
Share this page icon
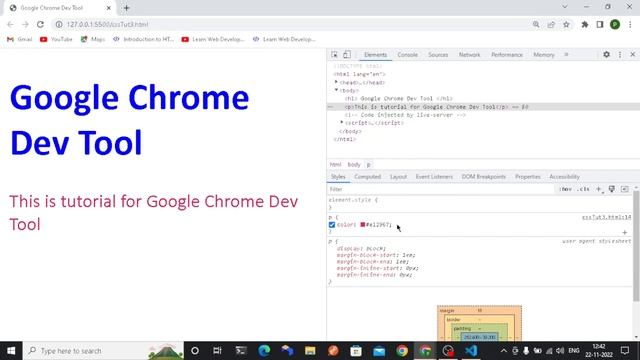click(x=551, y=24)
